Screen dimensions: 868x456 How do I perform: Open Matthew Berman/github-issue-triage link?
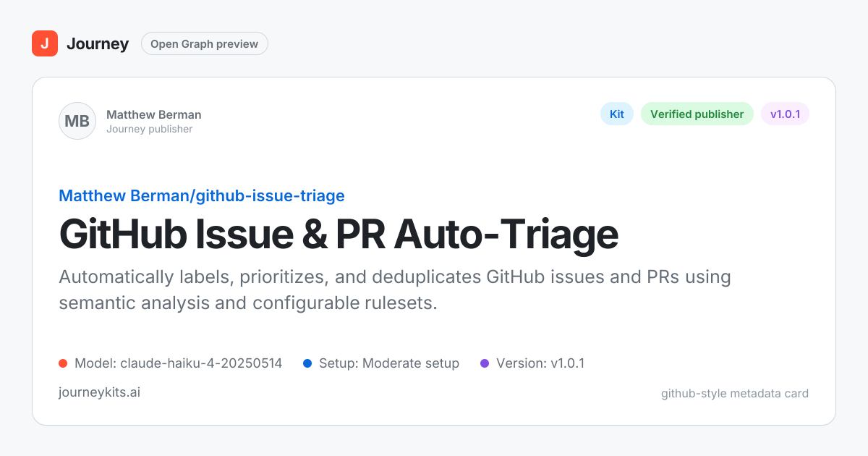202,195
